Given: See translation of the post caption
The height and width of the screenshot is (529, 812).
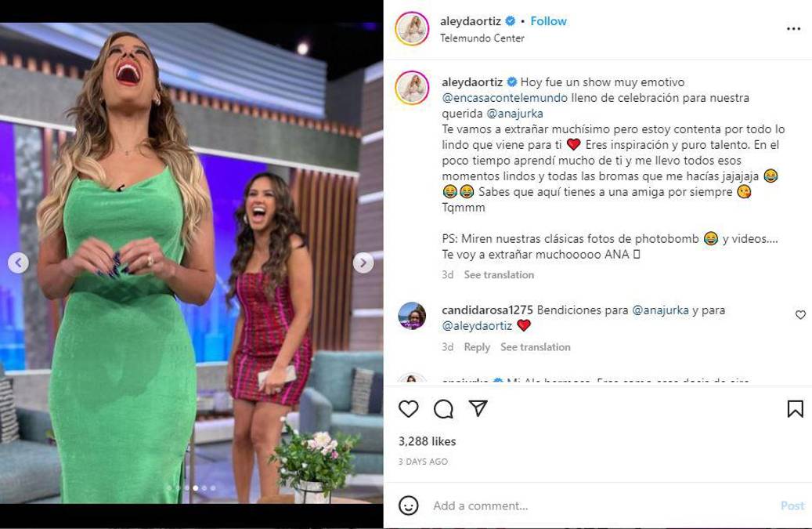Looking at the screenshot, I should pyautogui.click(x=499, y=274).
